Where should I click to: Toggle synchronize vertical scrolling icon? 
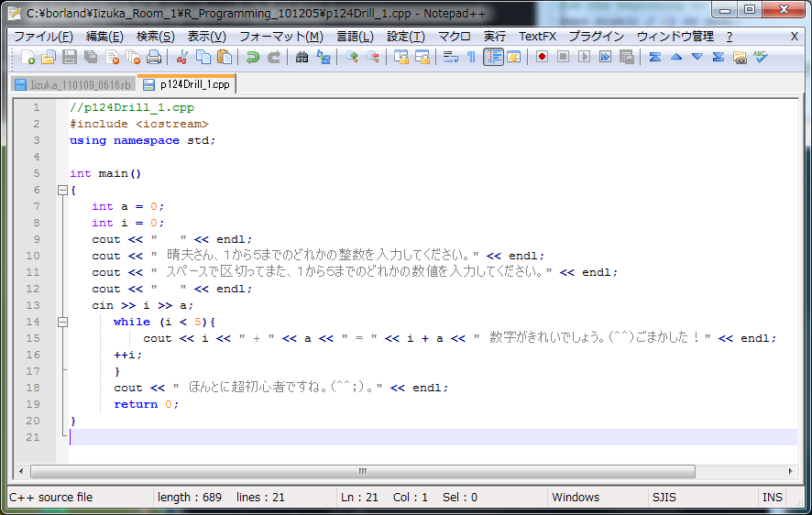point(401,57)
